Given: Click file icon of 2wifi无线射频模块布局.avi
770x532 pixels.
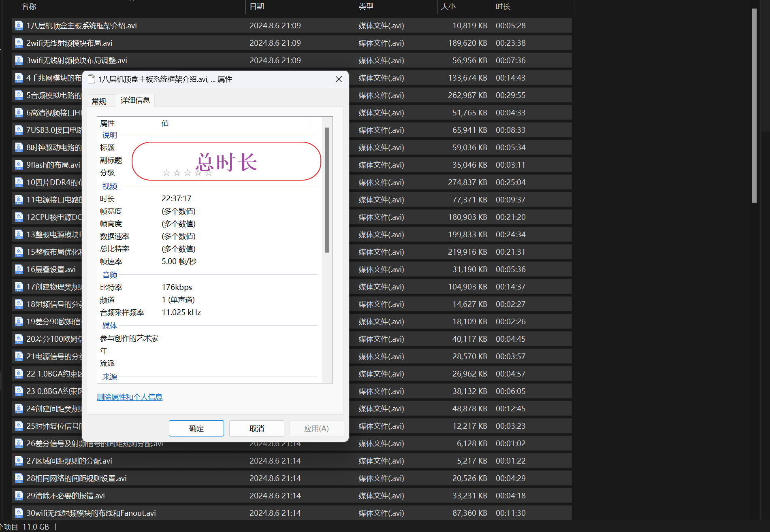Looking at the screenshot, I should pyautogui.click(x=19, y=43).
